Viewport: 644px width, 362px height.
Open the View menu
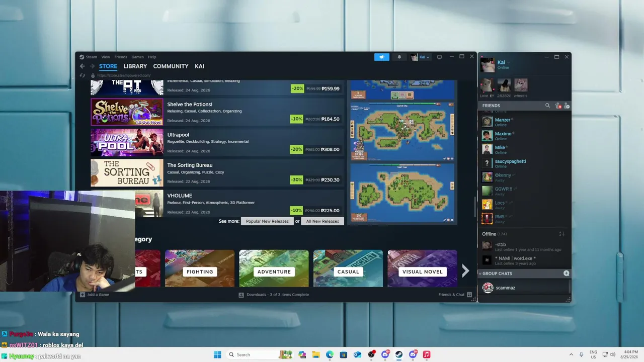click(105, 57)
